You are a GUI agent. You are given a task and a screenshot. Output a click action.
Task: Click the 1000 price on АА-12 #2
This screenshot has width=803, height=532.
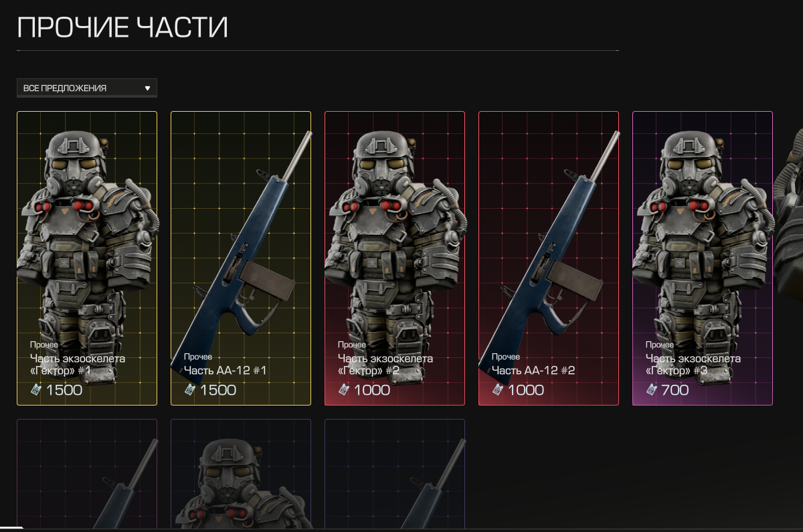[x=526, y=390]
